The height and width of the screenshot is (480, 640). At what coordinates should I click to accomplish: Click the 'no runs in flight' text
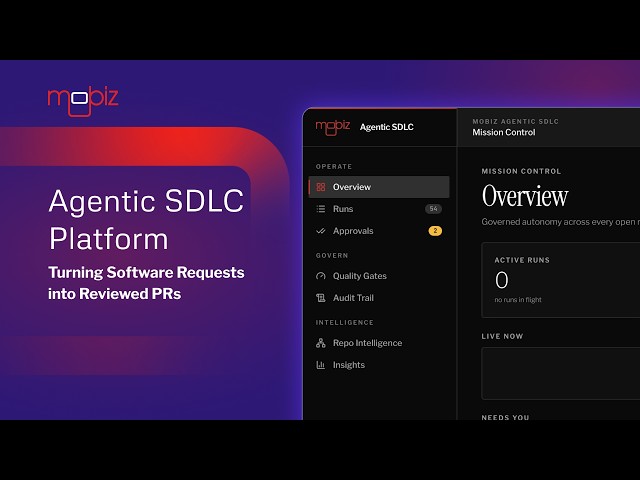(518, 300)
